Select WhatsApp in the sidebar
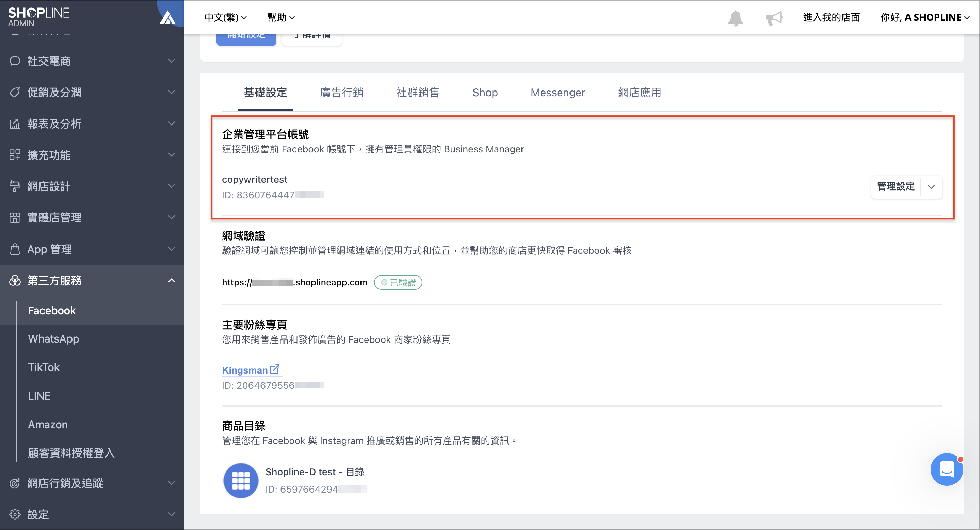Image resolution: width=980 pixels, height=530 pixels. click(54, 338)
